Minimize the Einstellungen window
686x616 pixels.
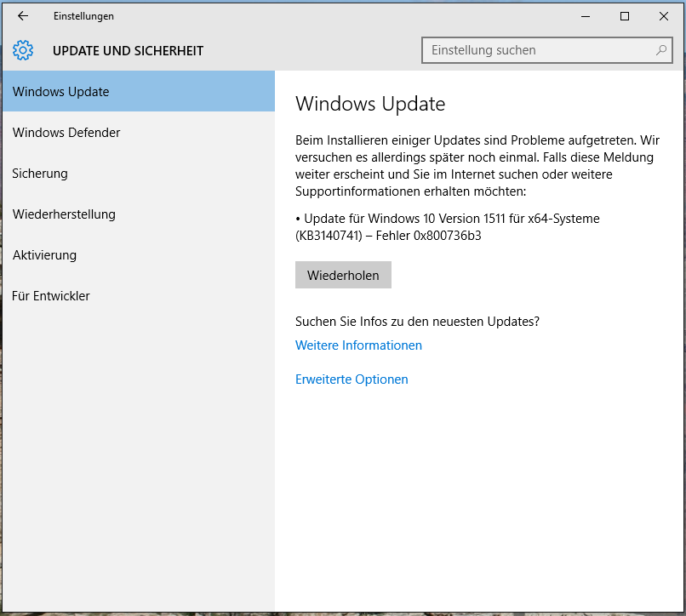pyautogui.click(x=586, y=16)
